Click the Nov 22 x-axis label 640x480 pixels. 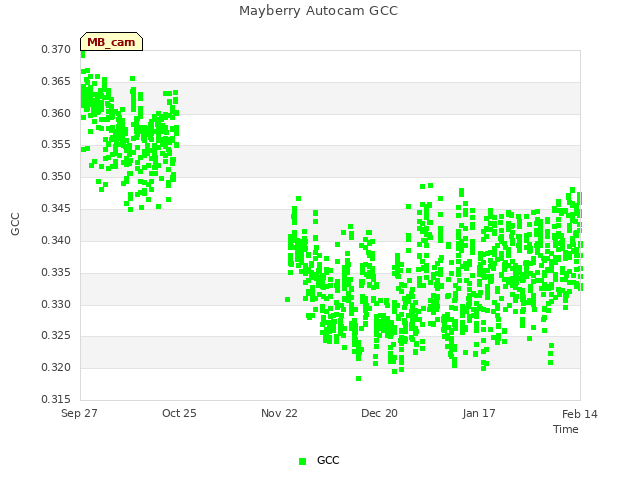(x=279, y=413)
